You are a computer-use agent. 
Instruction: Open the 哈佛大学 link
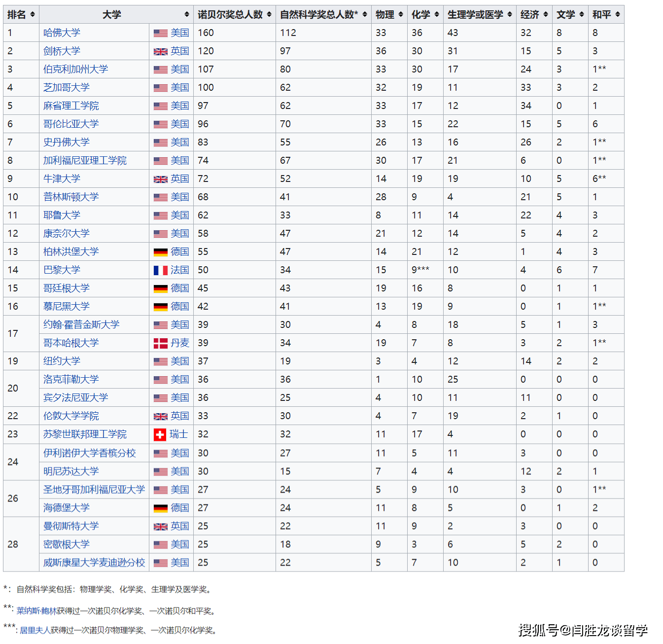(62, 33)
